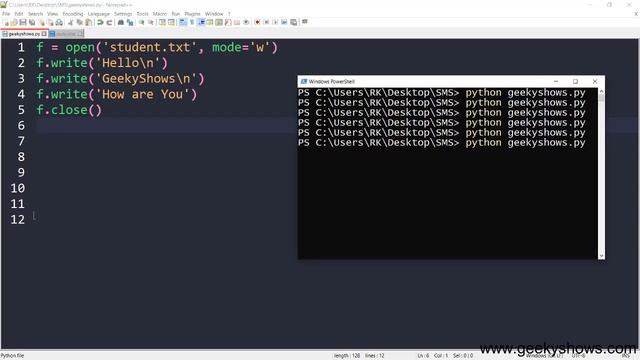The height and width of the screenshot is (360, 640).
Task: Click the Stop Recording macro icon
Action: pyautogui.click(x=266, y=22)
